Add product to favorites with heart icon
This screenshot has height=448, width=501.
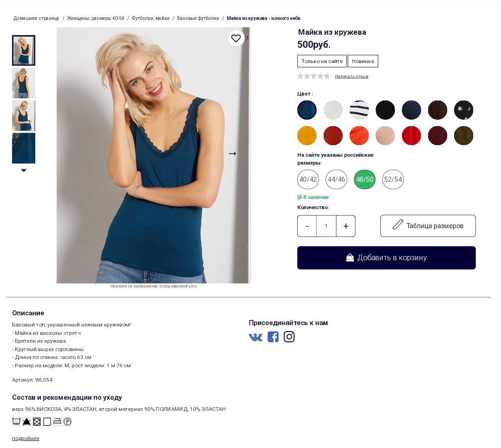[x=236, y=38]
